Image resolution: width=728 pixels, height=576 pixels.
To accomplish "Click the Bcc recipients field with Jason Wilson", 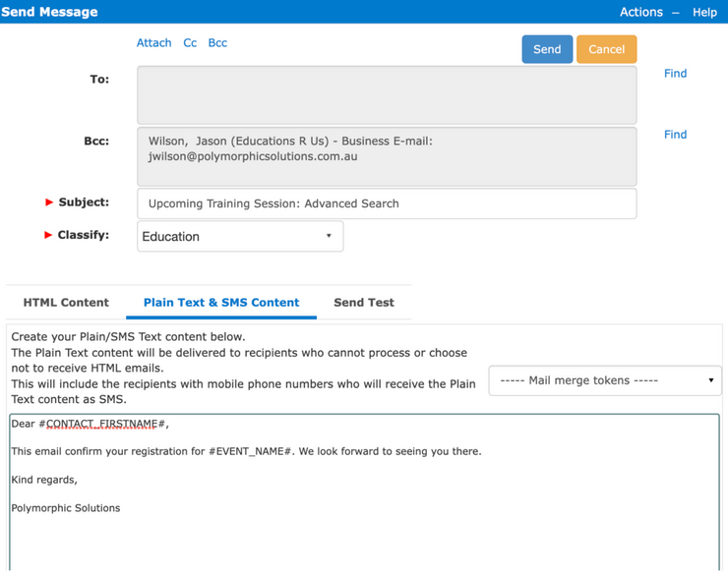I will (x=387, y=156).
